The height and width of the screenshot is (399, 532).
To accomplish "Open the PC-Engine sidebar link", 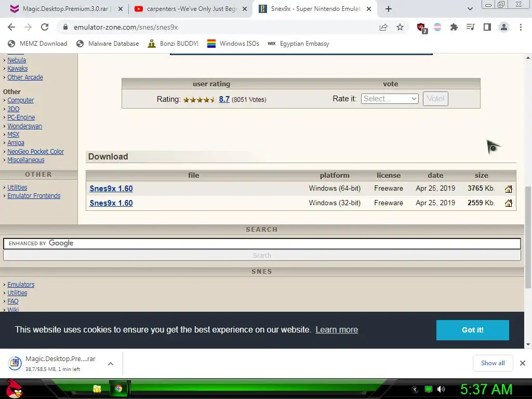I will (21, 117).
